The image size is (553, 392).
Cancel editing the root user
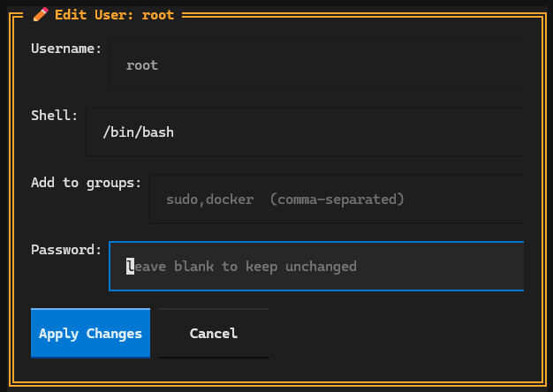[214, 333]
